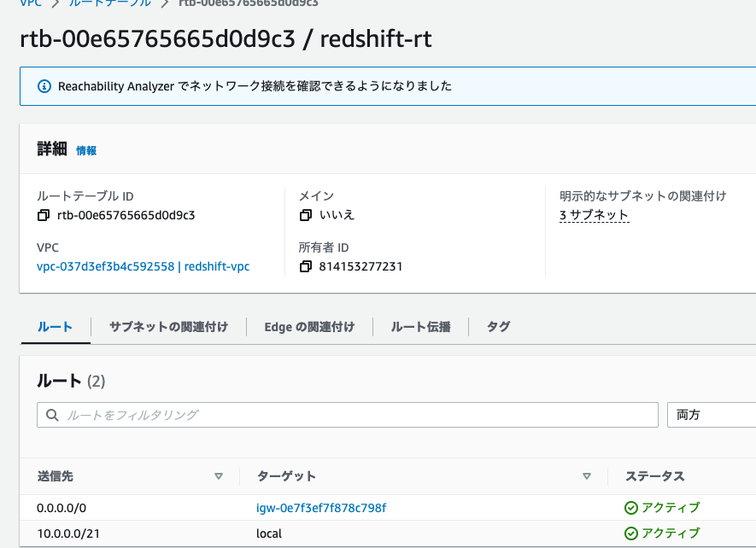This screenshot has height=548, width=756.
Task: Click the search icon in the route filter box
Action: (x=51, y=415)
